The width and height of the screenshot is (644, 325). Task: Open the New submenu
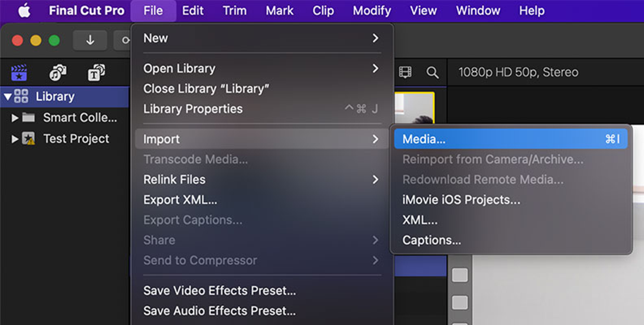pos(261,38)
